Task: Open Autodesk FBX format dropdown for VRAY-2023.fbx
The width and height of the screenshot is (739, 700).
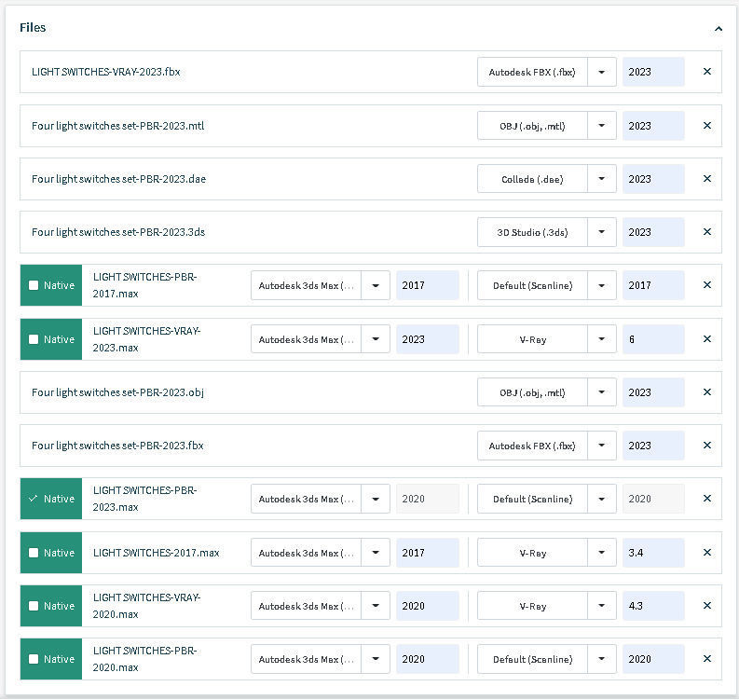Action: point(602,72)
